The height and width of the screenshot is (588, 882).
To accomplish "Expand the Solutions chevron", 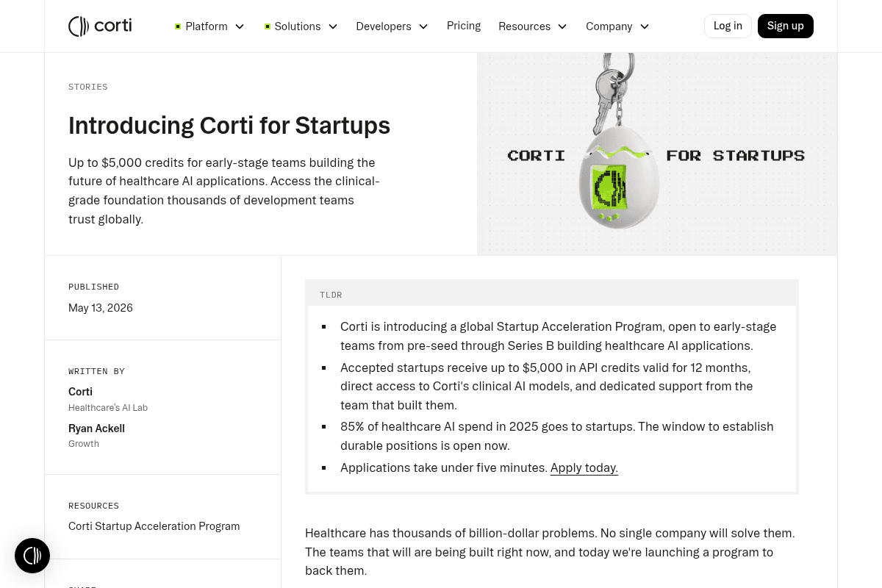I will [x=333, y=26].
